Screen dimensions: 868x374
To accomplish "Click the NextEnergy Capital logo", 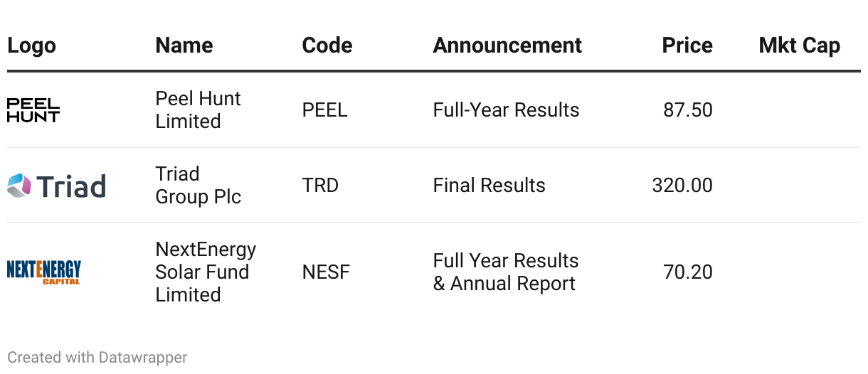I will pos(44,272).
